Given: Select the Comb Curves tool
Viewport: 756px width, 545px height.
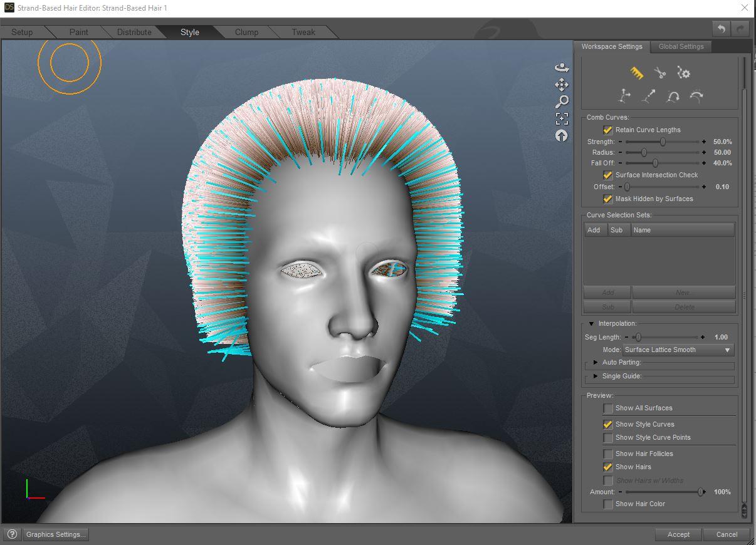Looking at the screenshot, I should (637, 73).
